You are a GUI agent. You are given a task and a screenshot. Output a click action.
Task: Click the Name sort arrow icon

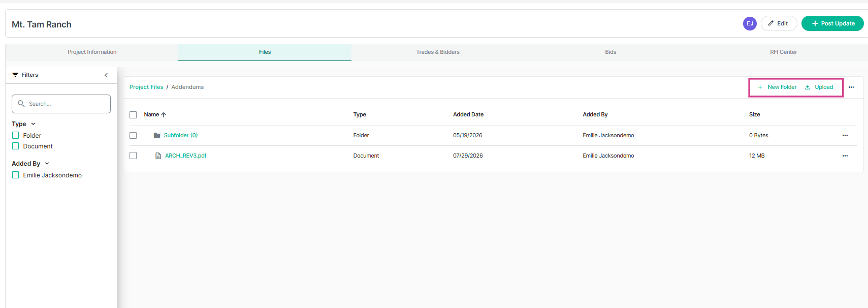tap(164, 115)
